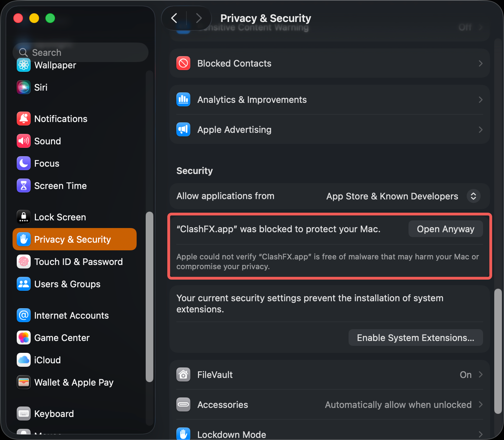
Task: Click the Blocked Contacts red icon
Action: 183,63
